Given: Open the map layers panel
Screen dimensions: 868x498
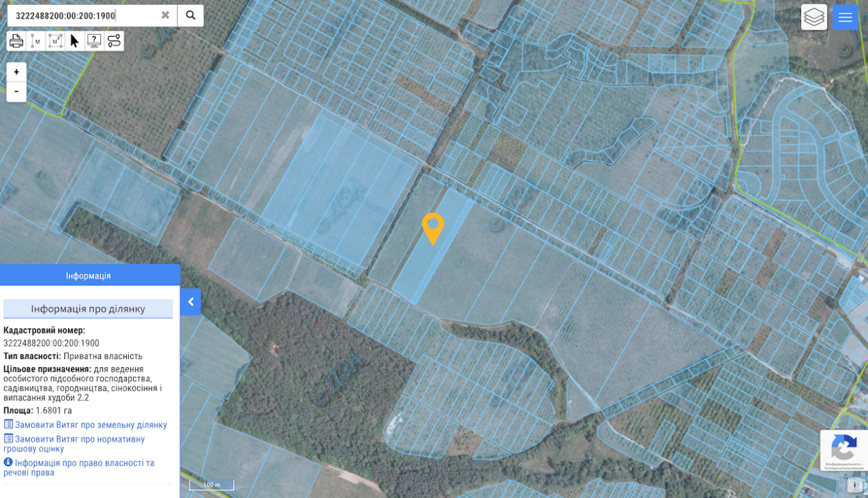Looking at the screenshot, I should [x=814, y=17].
